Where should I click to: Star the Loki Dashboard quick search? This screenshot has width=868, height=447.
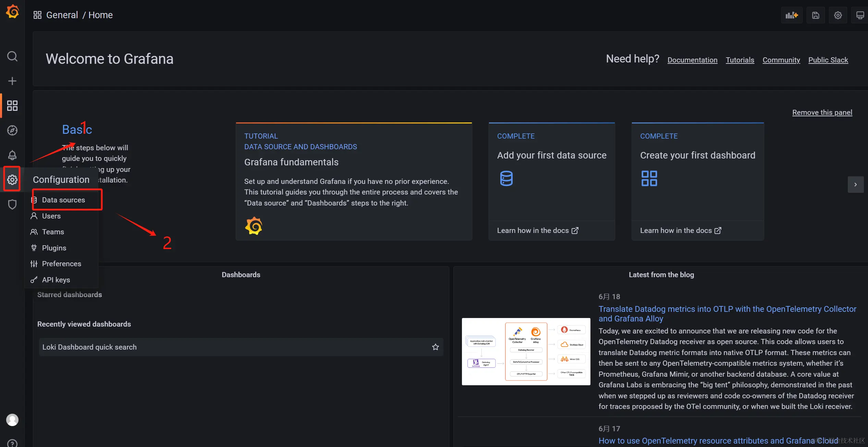click(x=435, y=347)
